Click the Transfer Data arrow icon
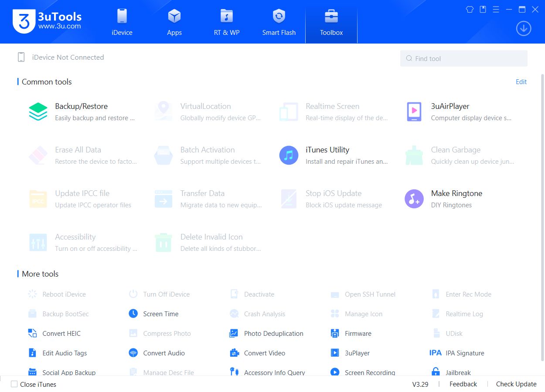Viewport: 545px width, 392px height. tap(163, 199)
